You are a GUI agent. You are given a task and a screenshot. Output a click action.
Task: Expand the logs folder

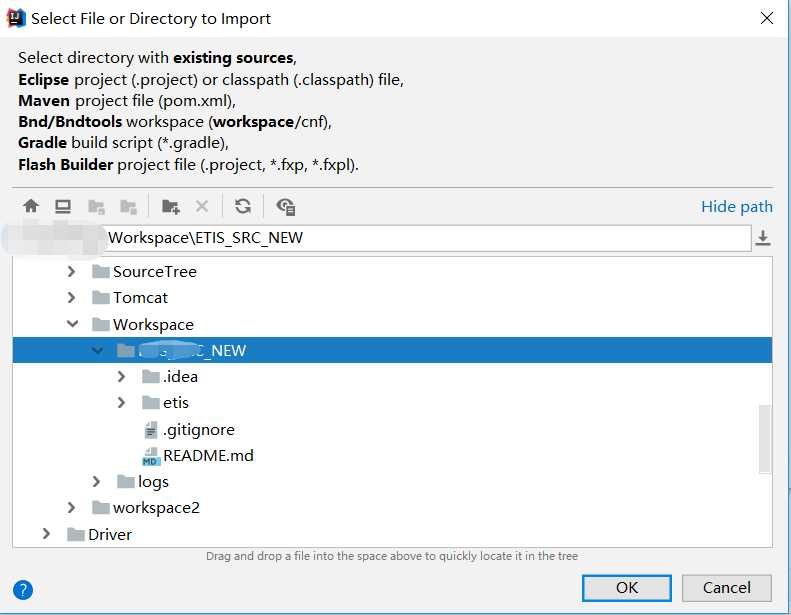96,482
